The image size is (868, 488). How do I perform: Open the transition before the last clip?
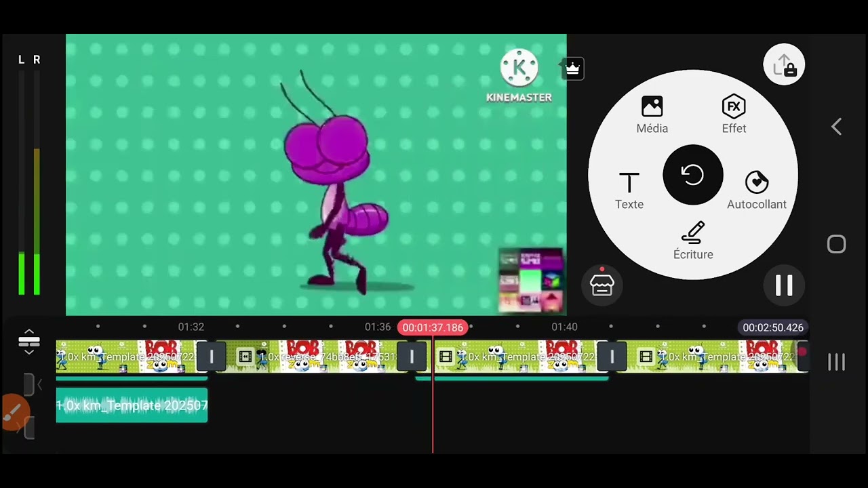click(612, 357)
